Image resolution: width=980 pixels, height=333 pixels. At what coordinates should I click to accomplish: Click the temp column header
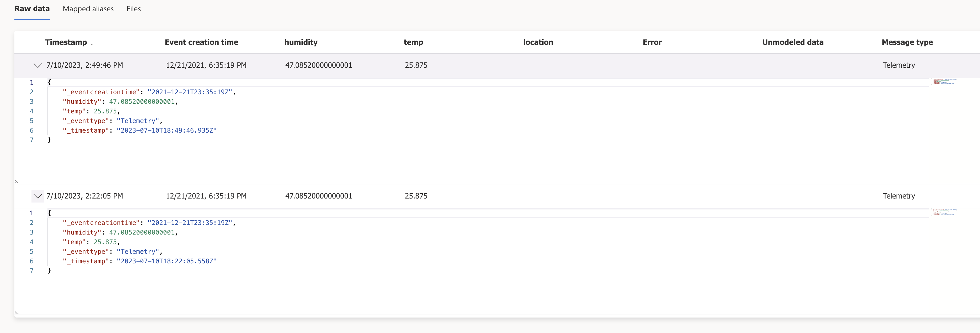413,42
